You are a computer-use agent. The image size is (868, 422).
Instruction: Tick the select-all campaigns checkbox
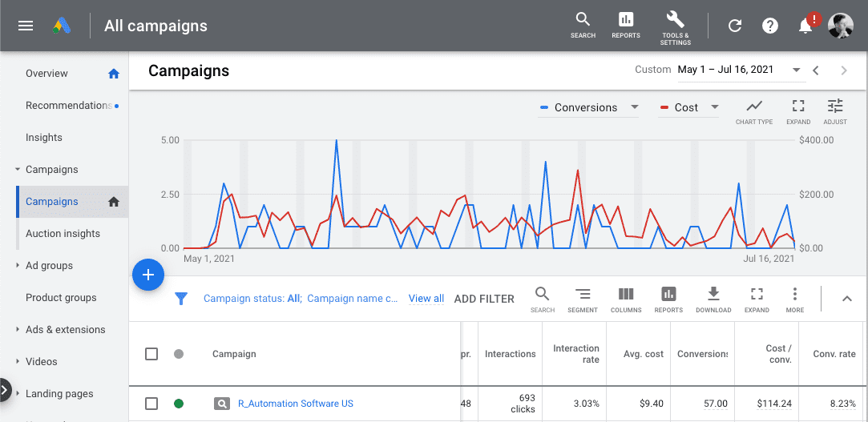pyautogui.click(x=151, y=354)
